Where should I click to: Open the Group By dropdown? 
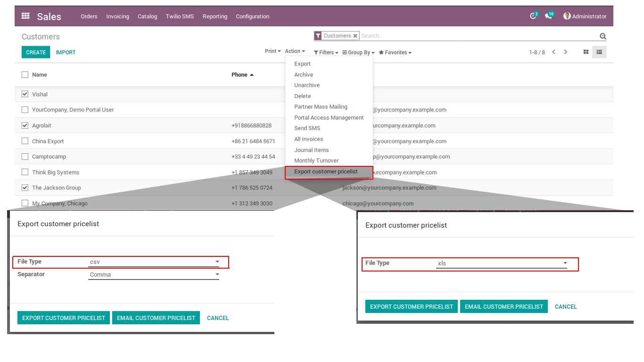[358, 53]
